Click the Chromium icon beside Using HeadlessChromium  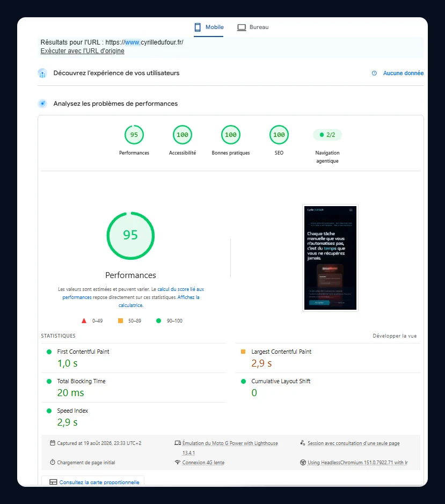coord(303,463)
